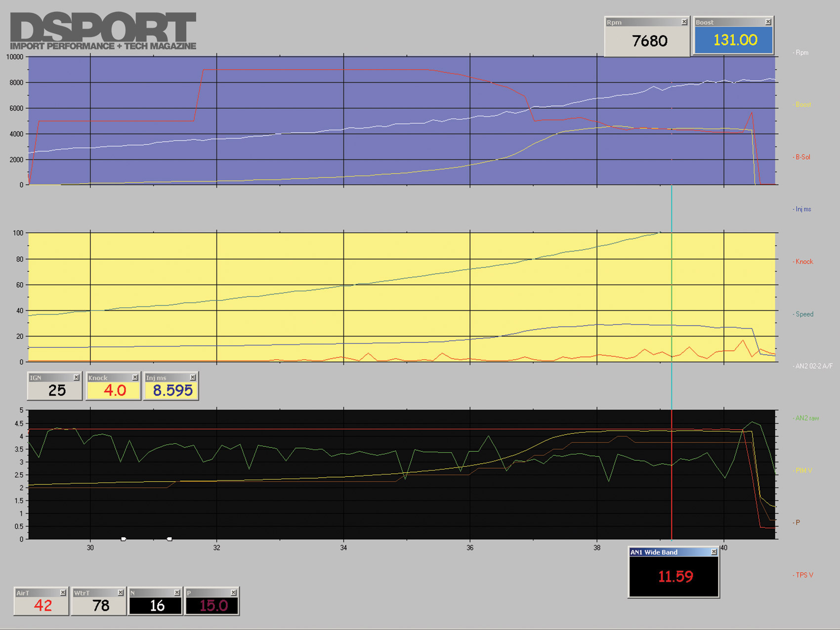Pick the AN2 raw legend label
The height and width of the screenshot is (630, 840).
click(x=806, y=419)
